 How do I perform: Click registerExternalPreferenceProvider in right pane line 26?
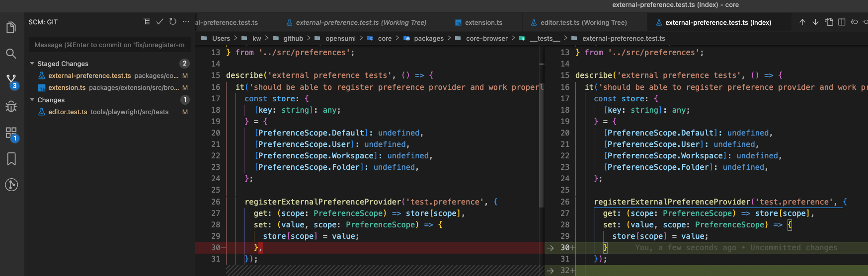[672, 202]
